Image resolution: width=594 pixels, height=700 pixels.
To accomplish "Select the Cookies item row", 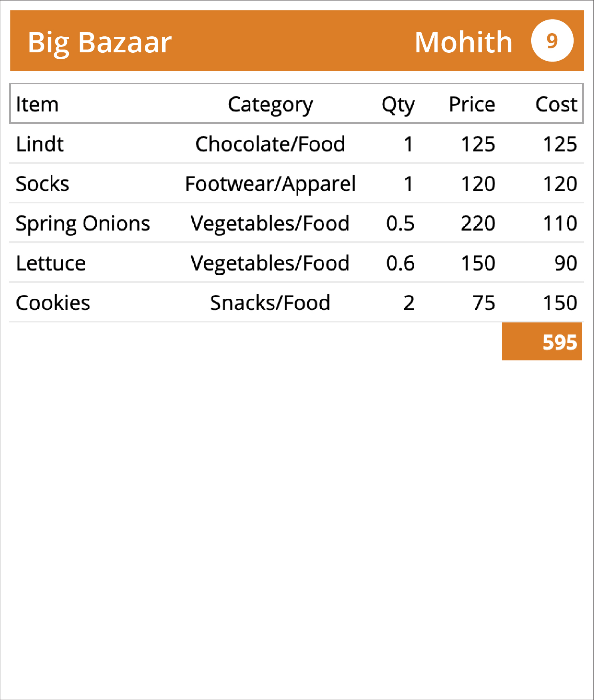I will [x=297, y=302].
